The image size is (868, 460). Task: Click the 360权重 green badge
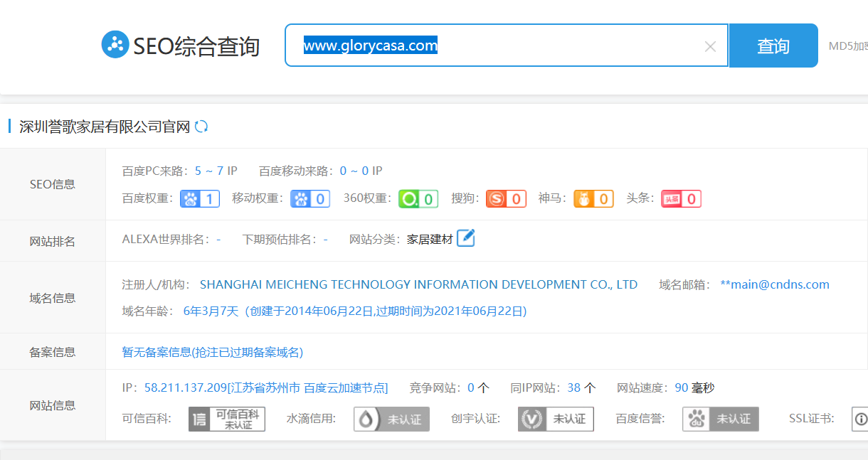tap(418, 198)
